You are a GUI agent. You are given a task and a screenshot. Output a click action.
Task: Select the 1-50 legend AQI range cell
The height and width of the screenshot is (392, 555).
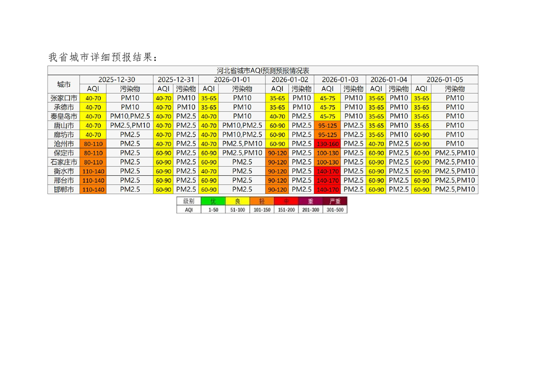point(213,209)
